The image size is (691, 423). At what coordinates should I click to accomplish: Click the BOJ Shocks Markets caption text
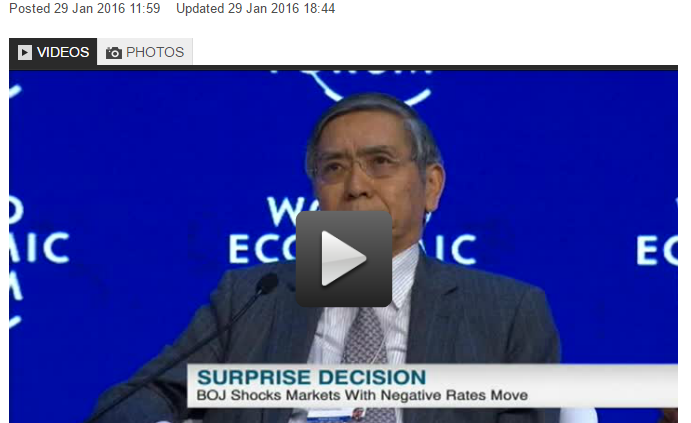(x=362, y=395)
